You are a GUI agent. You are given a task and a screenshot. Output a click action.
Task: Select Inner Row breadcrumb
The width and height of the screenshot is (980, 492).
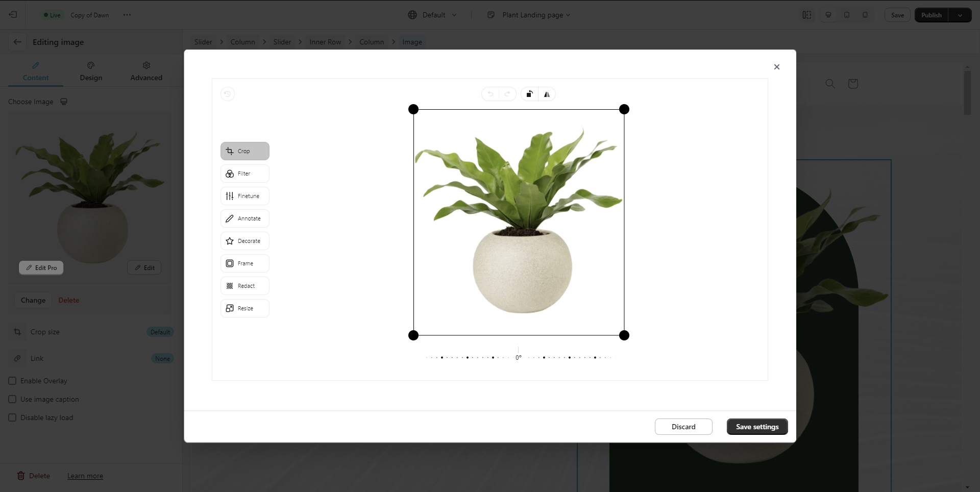(325, 42)
